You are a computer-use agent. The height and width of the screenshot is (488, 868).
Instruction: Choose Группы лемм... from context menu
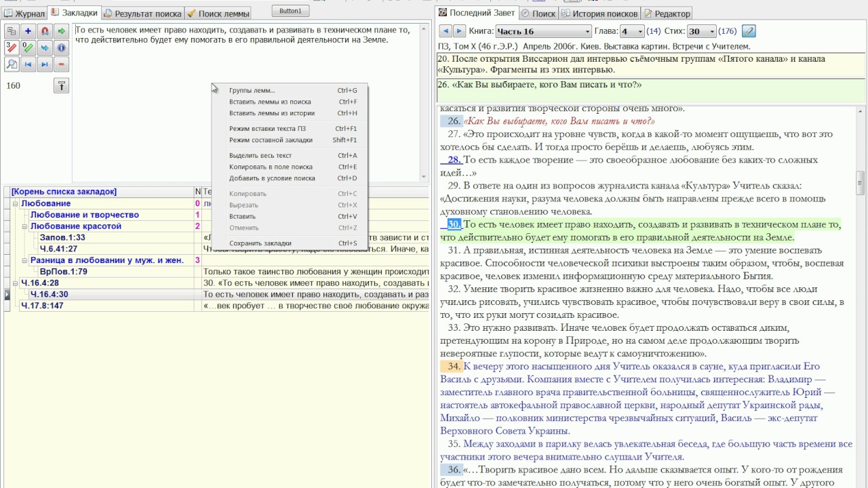tap(290, 90)
